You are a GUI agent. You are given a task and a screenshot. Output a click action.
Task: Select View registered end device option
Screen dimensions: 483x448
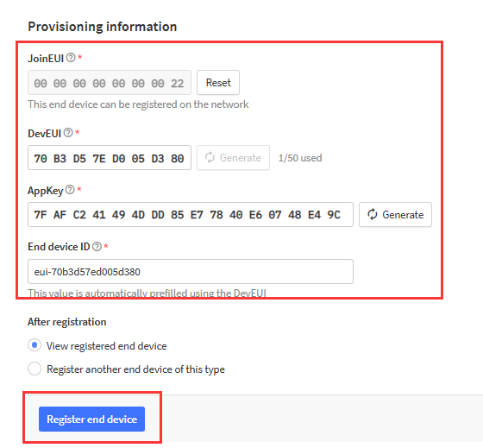(x=34, y=345)
